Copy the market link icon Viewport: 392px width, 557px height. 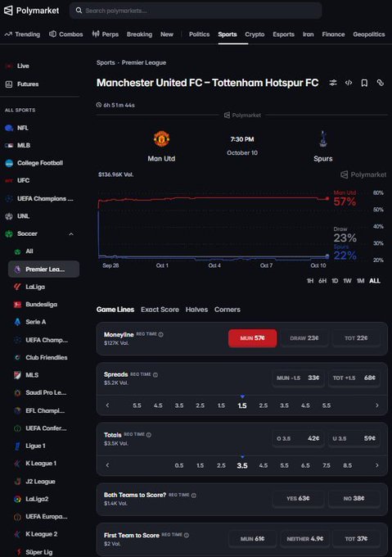[x=381, y=83]
